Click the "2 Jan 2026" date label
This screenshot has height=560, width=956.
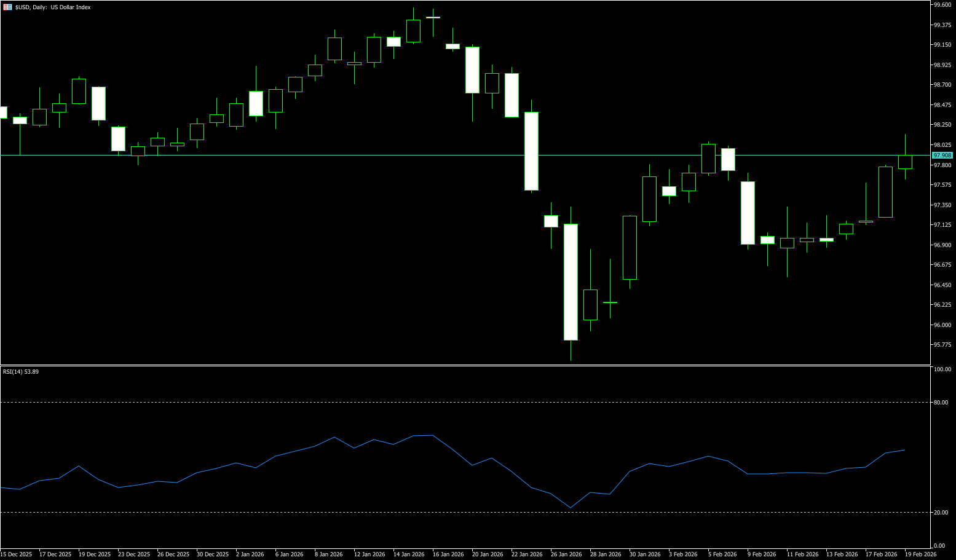coord(250,554)
